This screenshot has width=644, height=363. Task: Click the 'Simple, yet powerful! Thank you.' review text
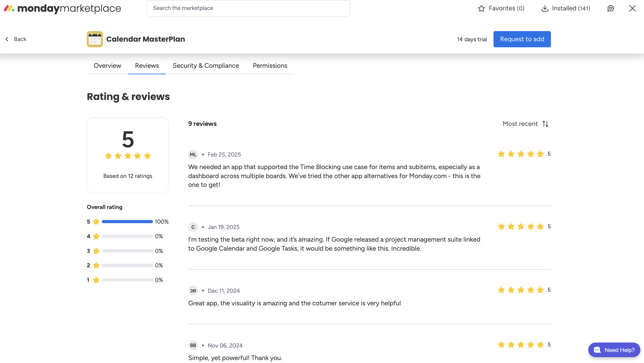(x=235, y=358)
